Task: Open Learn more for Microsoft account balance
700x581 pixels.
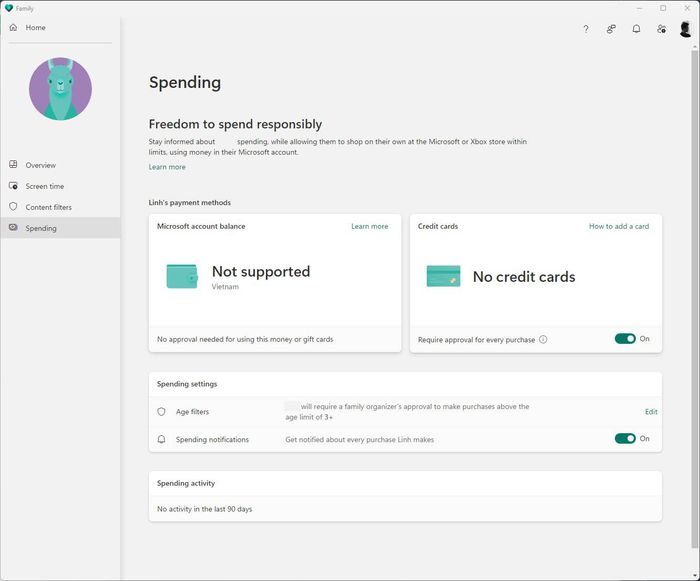Action: tap(370, 226)
